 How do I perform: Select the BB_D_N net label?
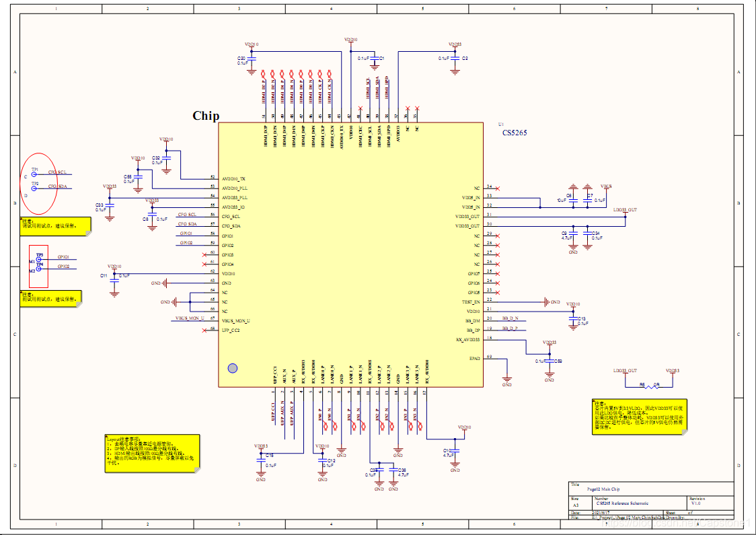click(510, 318)
